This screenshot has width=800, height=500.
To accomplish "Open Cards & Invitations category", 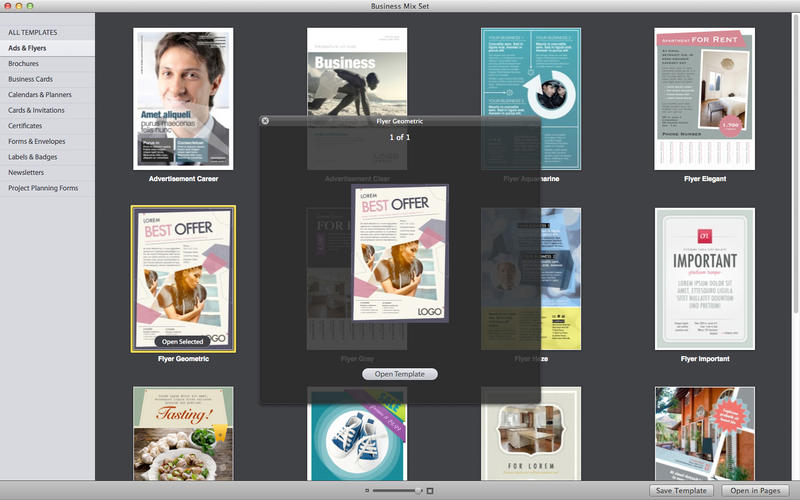I will click(47, 110).
